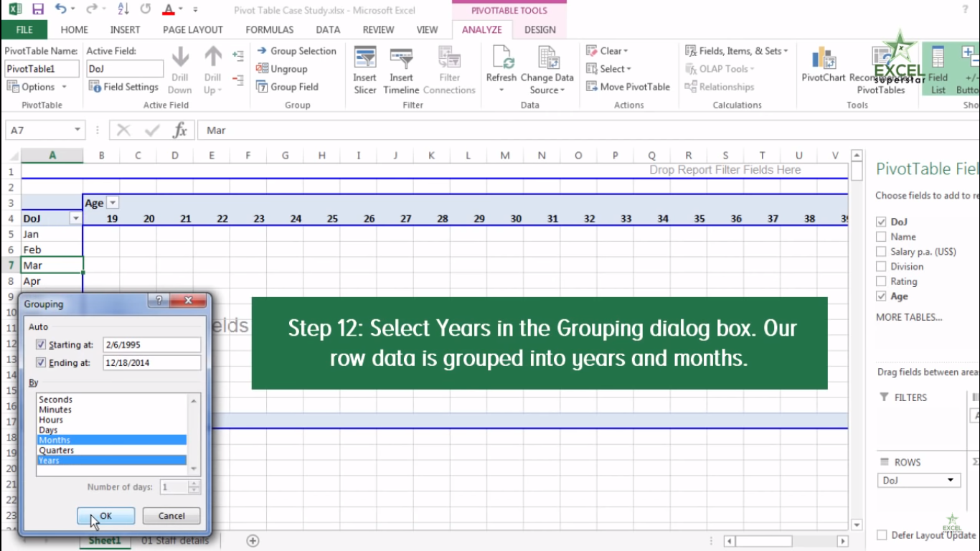
Task: Toggle the Ending at checkbox
Action: coord(41,362)
